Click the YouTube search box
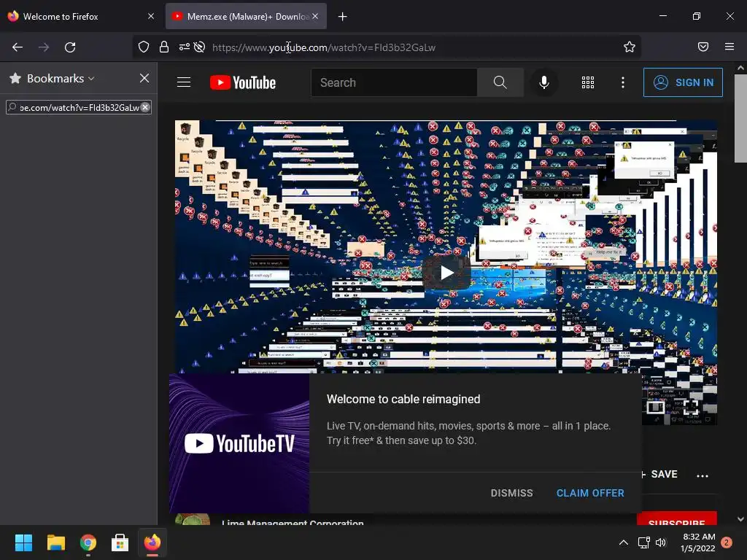 [394, 82]
